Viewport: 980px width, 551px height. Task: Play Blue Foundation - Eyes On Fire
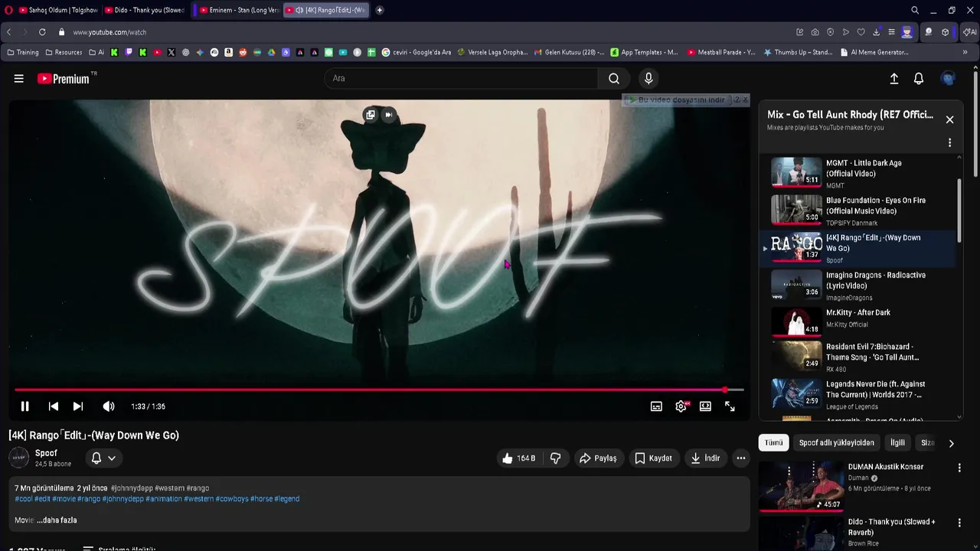coord(857,210)
